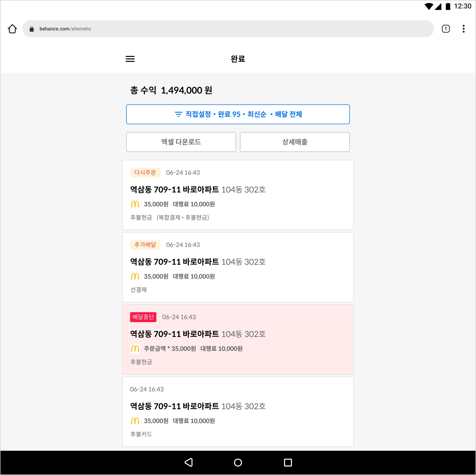Open the browser tab switcher icon
The image size is (476, 475).
[446, 29]
